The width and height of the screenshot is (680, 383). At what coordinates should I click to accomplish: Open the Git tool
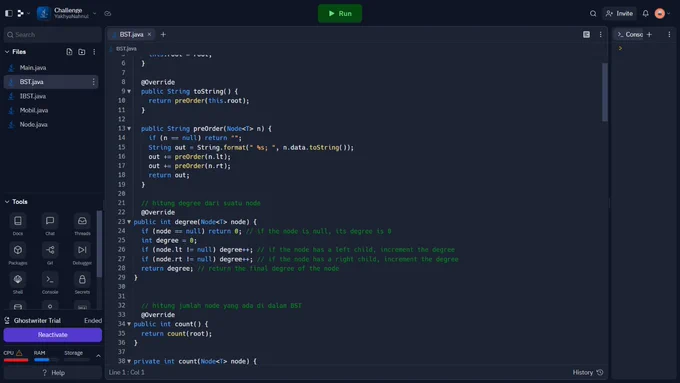[x=50, y=254]
